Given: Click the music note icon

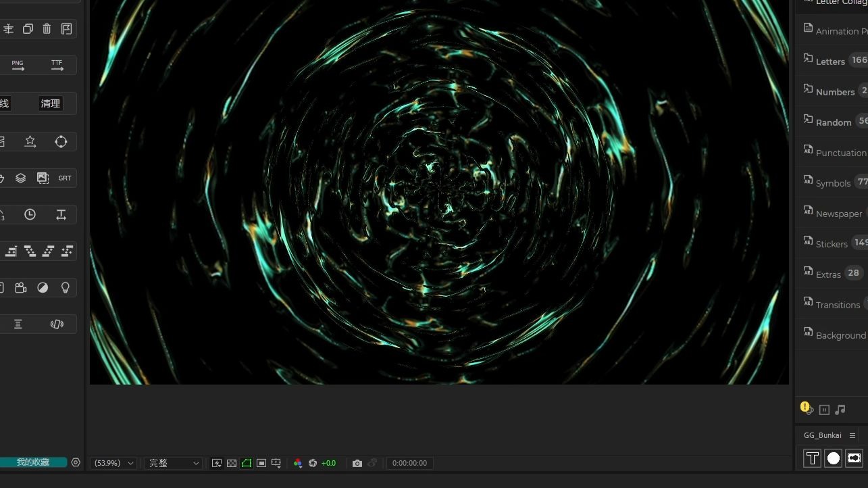Looking at the screenshot, I should [x=840, y=410].
